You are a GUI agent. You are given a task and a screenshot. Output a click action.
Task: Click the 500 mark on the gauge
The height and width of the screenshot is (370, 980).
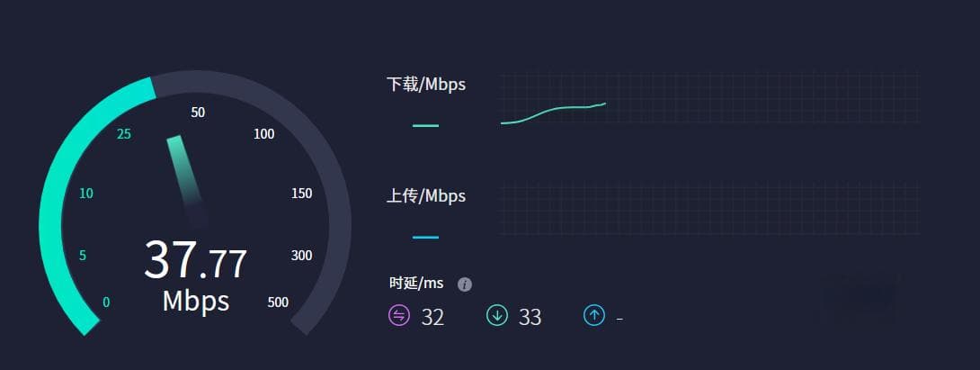[x=278, y=302]
